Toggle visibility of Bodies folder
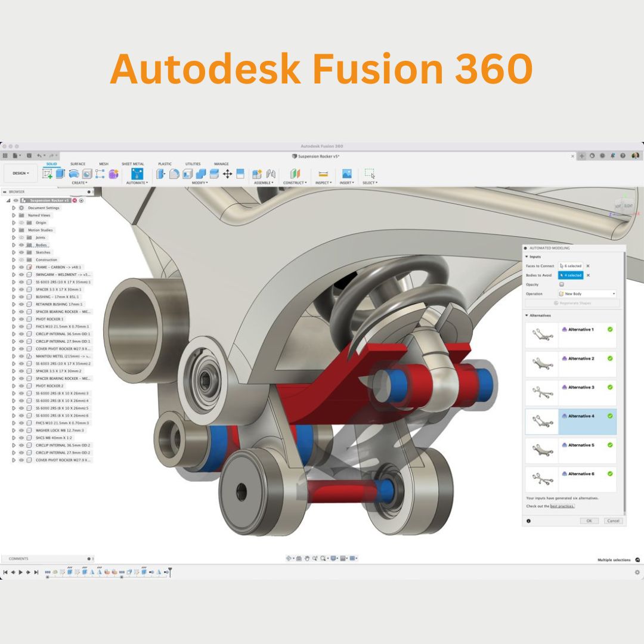This screenshot has width=644, height=644. tap(21, 245)
